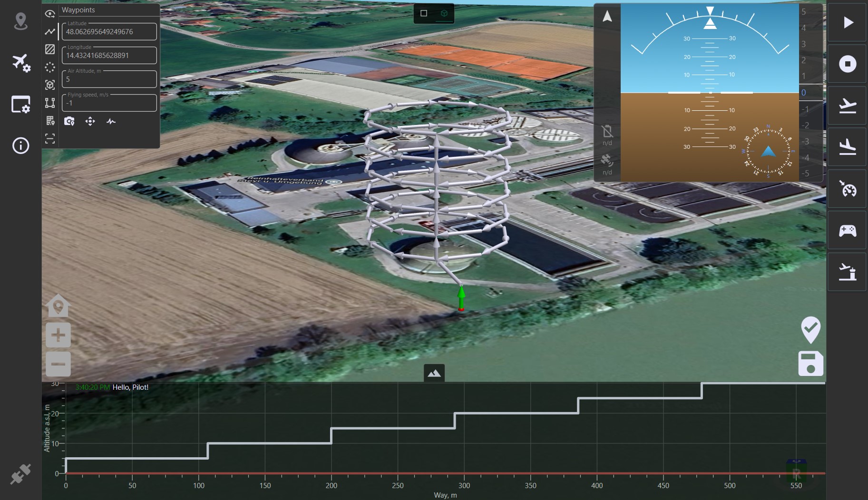Image resolution: width=868 pixels, height=500 pixels.
Task: Click the takeoff command icon
Action: pyautogui.click(x=847, y=105)
